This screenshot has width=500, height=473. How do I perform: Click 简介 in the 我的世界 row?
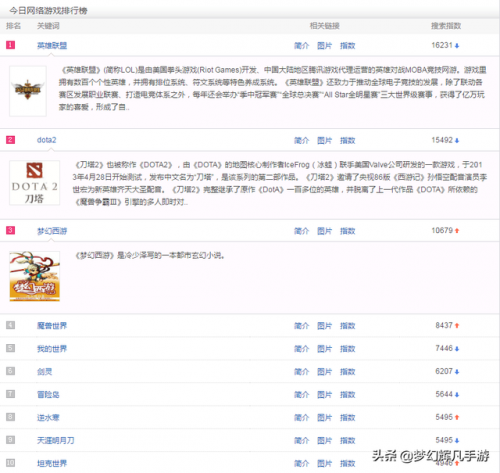pos(302,349)
